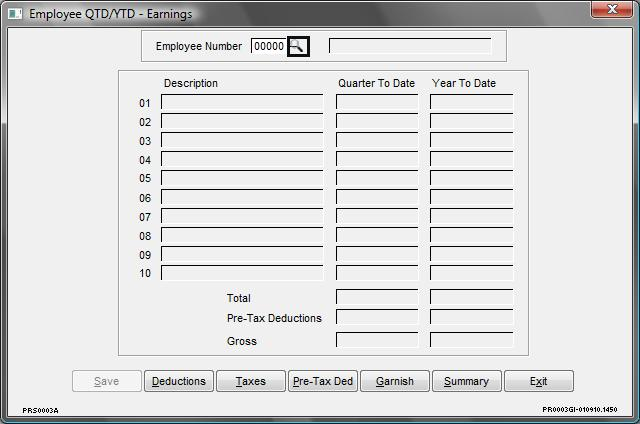Open the Deductions screen

[x=179, y=381]
